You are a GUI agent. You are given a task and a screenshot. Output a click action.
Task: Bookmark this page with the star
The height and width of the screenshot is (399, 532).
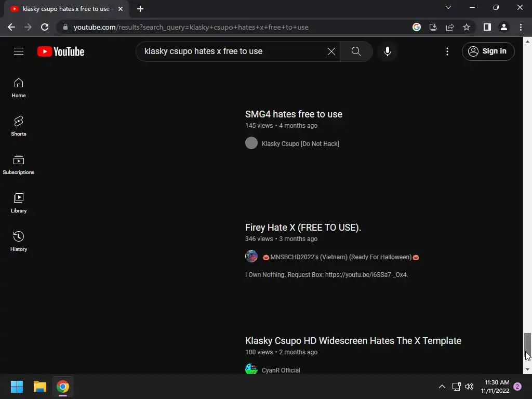tap(467, 27)
